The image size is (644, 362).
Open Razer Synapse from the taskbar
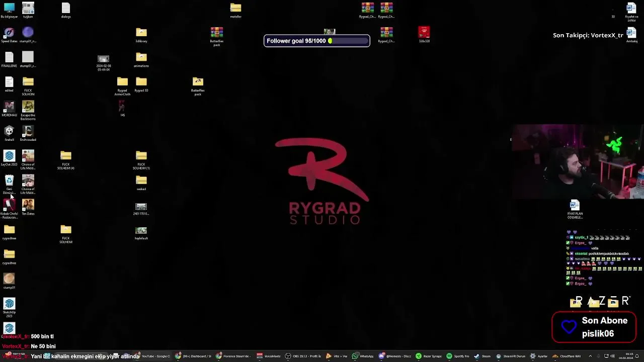point(428,356)
